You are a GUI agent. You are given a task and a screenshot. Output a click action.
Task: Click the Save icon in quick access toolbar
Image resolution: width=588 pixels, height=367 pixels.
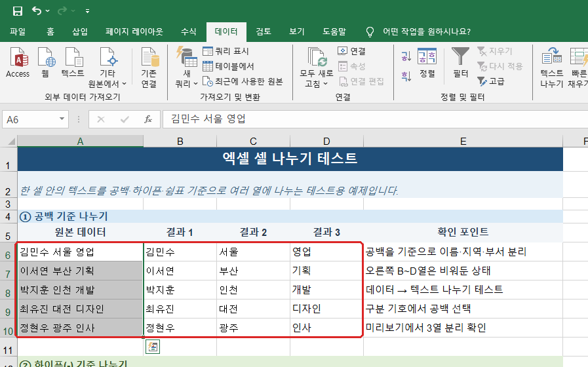[17, 11]
